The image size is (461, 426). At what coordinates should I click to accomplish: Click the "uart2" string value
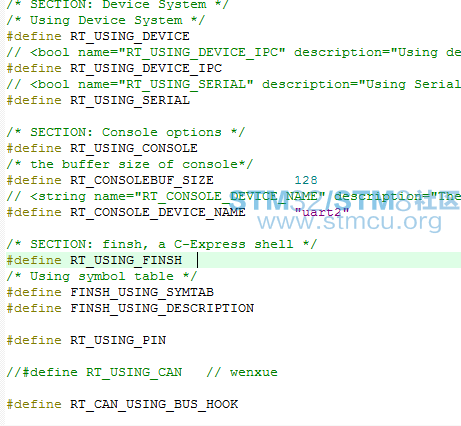coord(322,212)
